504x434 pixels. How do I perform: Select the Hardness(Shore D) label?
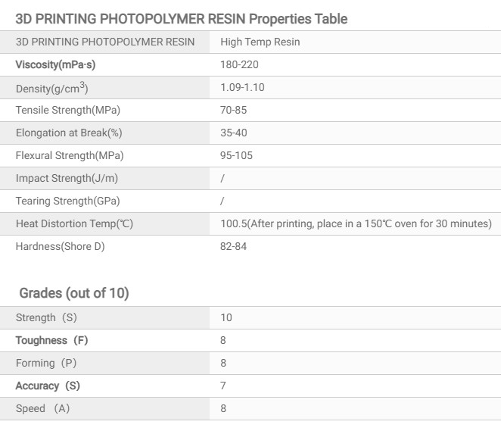coord(61,246)
